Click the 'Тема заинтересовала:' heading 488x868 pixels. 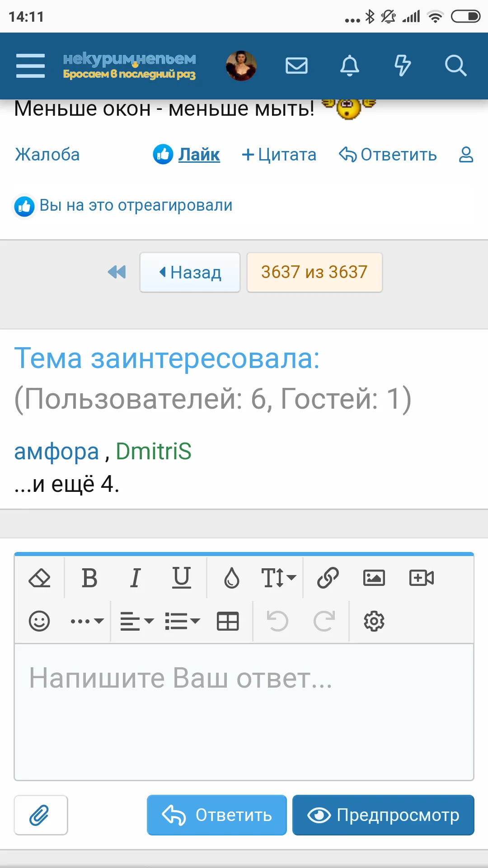167,359
